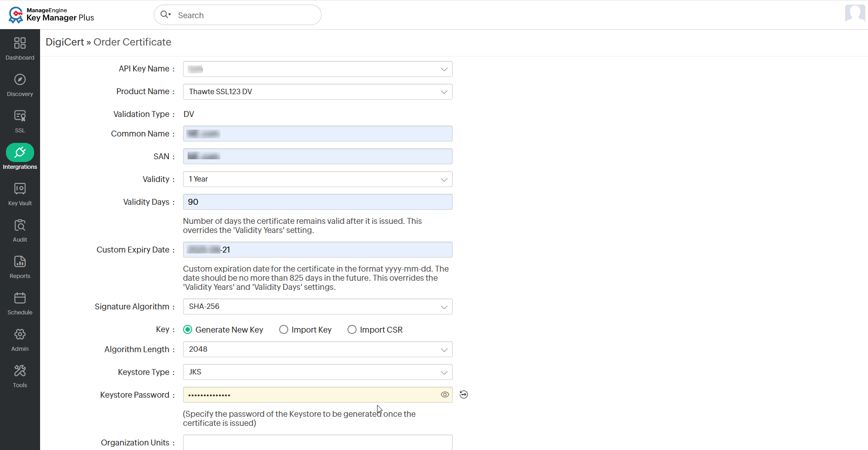Screen dimensions: 868x450
Task: Expand the Keystore Type dropdown
Action: 318,372
